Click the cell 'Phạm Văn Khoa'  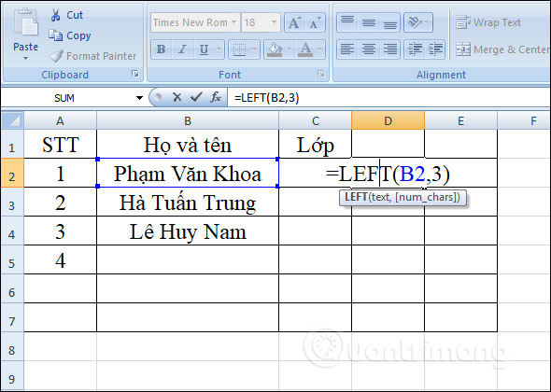pyautogui.click(x=188, y=173)
